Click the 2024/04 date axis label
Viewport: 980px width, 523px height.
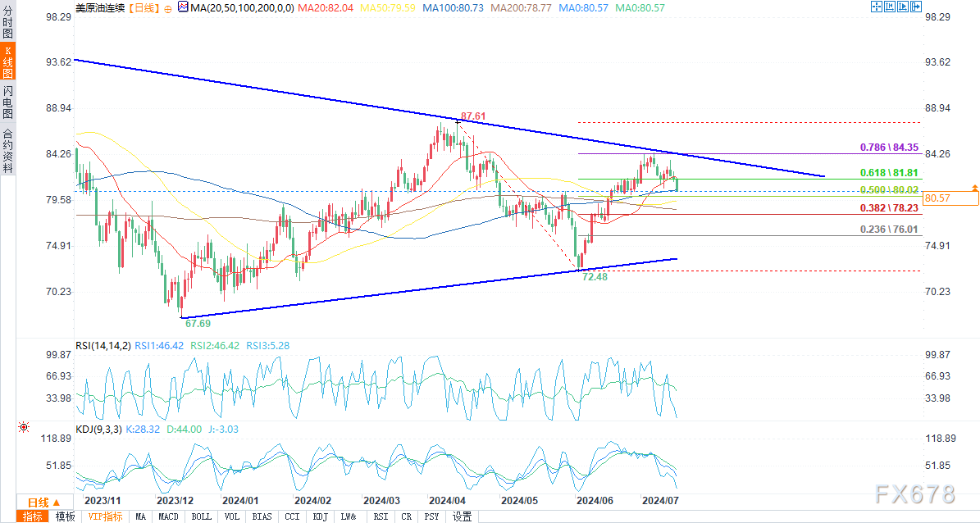coord(446,501)
